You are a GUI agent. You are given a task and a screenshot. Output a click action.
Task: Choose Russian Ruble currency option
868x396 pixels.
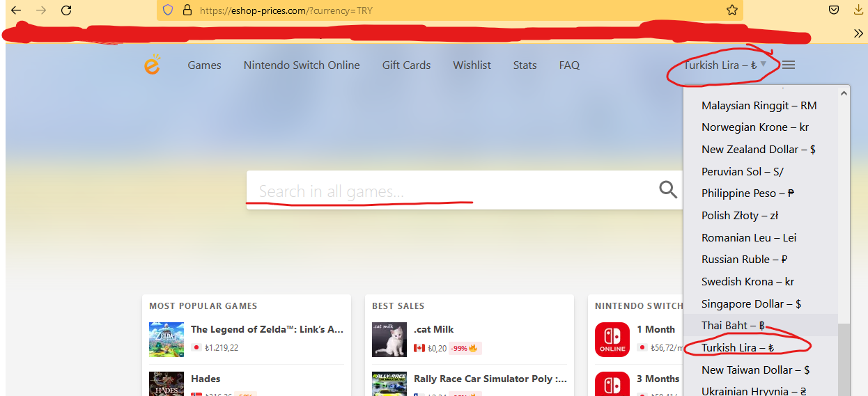coord(761,260)
